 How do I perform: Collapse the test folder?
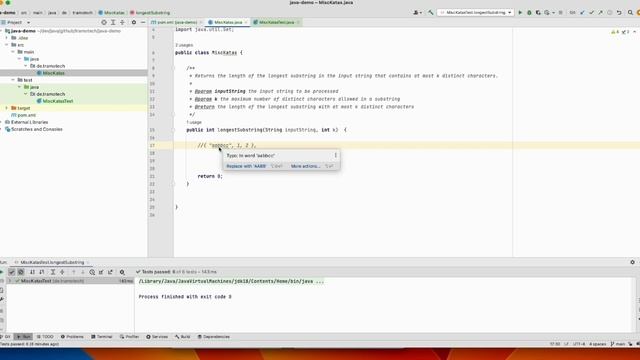point(13,80)
